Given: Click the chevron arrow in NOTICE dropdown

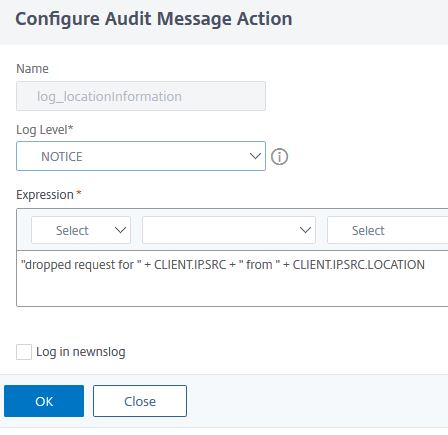Looking at the screenshot, I should tap(255, 156).
